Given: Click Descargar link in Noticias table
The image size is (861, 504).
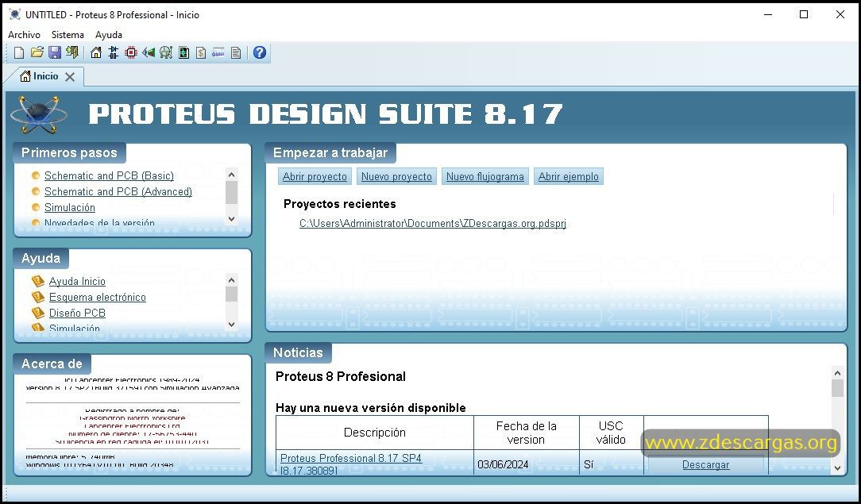Looking at the screenshot, I should tap(705, 464).
